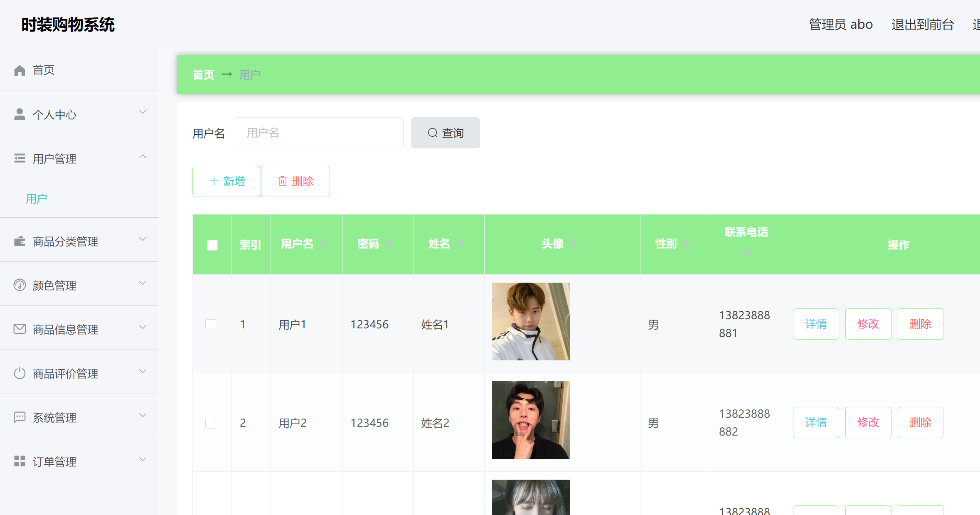Click the list icon beside 用户管理

20,158
